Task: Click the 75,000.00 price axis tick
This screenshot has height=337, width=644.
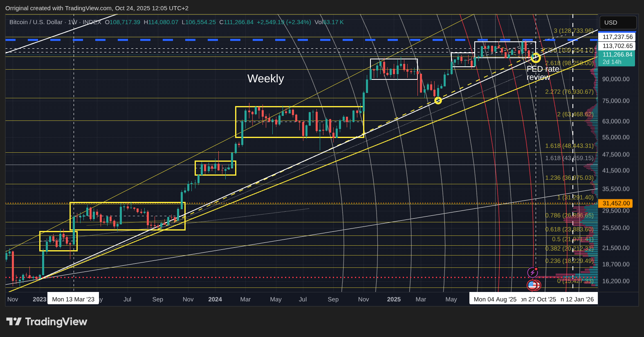Action: (x=616, y=101)
